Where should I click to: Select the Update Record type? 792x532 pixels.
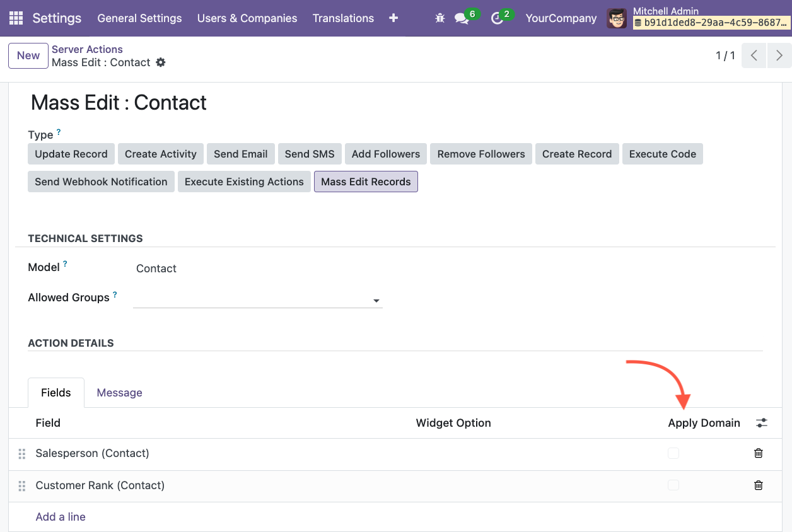point(71,154)
